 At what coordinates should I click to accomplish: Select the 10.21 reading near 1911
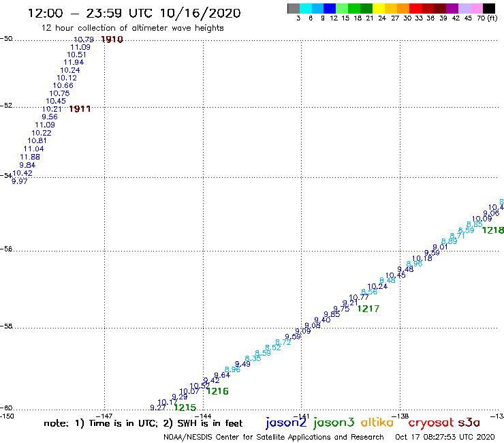pos(52,109)
